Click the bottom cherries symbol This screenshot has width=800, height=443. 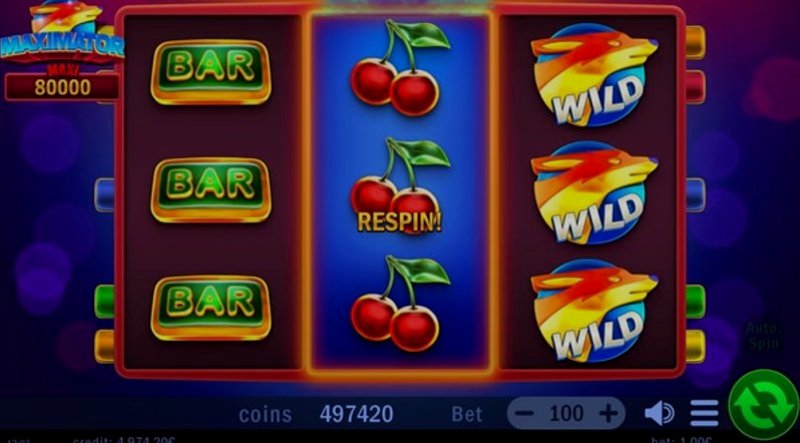pyautogui.click(x=399, y=304)
